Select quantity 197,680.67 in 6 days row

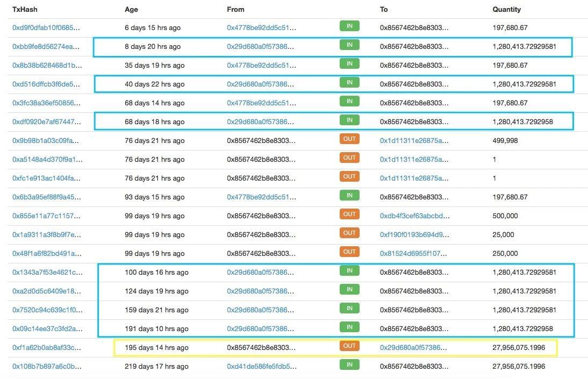(510, 28)
